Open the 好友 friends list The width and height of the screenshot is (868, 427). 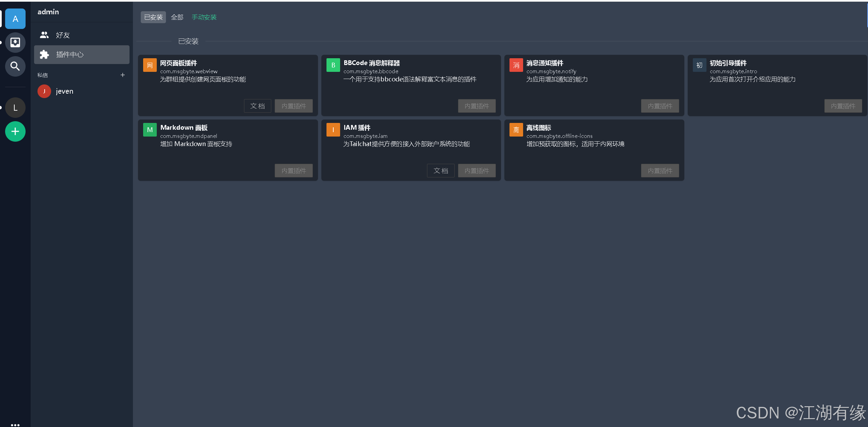(63, 35)
